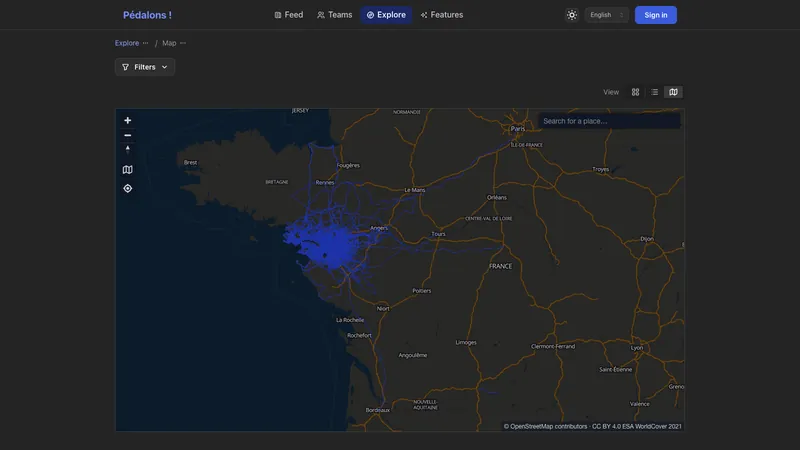800x450 pixels.
Task: Click the La Rochelle map label
Action: [x=350, y=320]
